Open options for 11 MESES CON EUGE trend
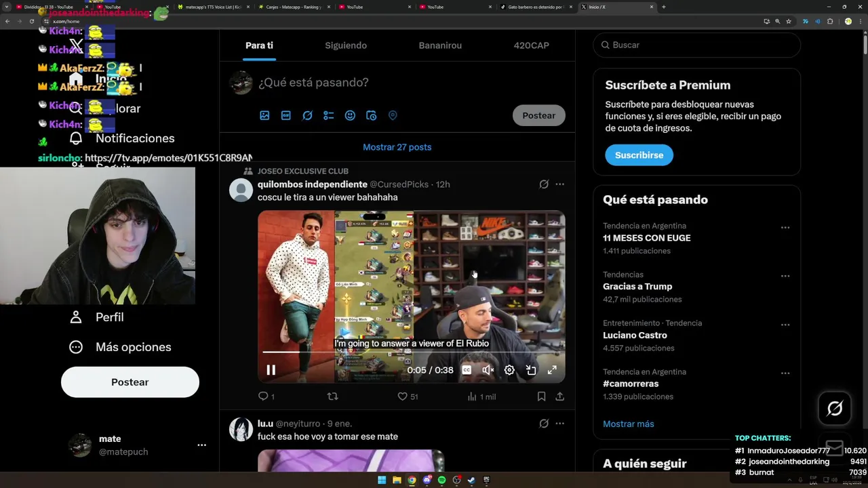The image size is (868, 488). coord(785,228)
